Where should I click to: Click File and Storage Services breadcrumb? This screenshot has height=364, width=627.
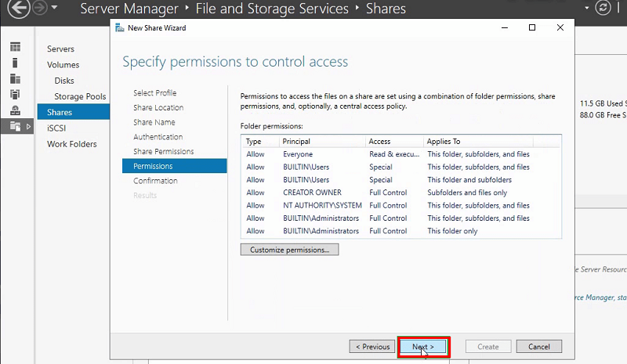272,9
